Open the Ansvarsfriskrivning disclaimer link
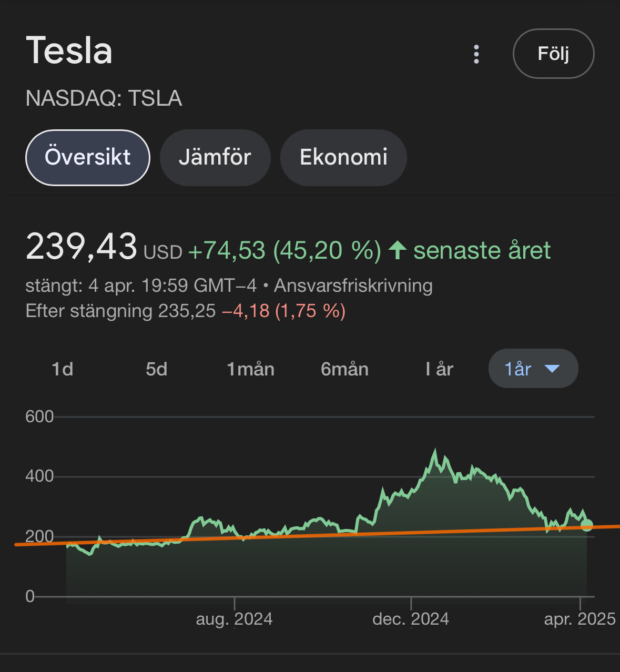The height and width of the screenshot is (672, 620). point(353,286)
